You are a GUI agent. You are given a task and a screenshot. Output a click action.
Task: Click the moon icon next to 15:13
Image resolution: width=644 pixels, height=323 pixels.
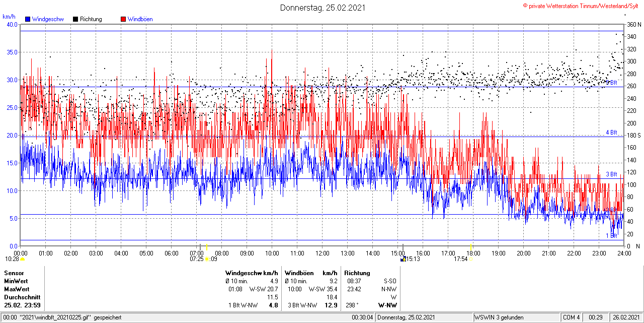403,259
